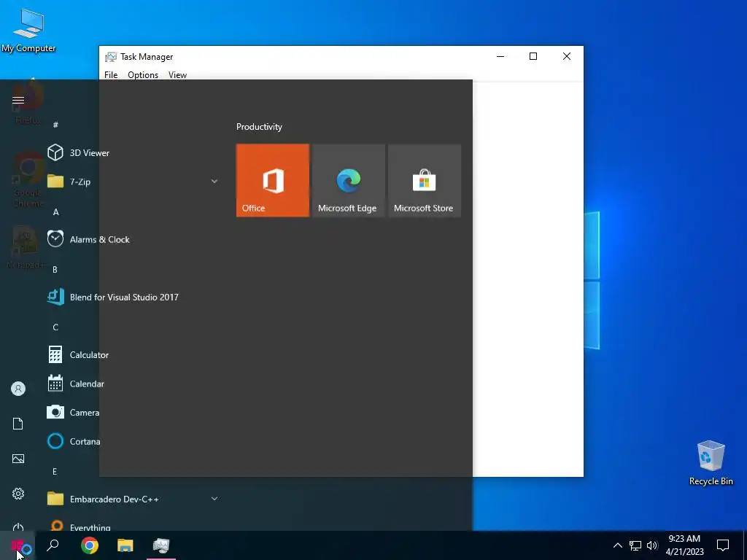This screenshot has width=747, height=560.
Task: Launch Alarms & Clock
Action: pos(133,239)
